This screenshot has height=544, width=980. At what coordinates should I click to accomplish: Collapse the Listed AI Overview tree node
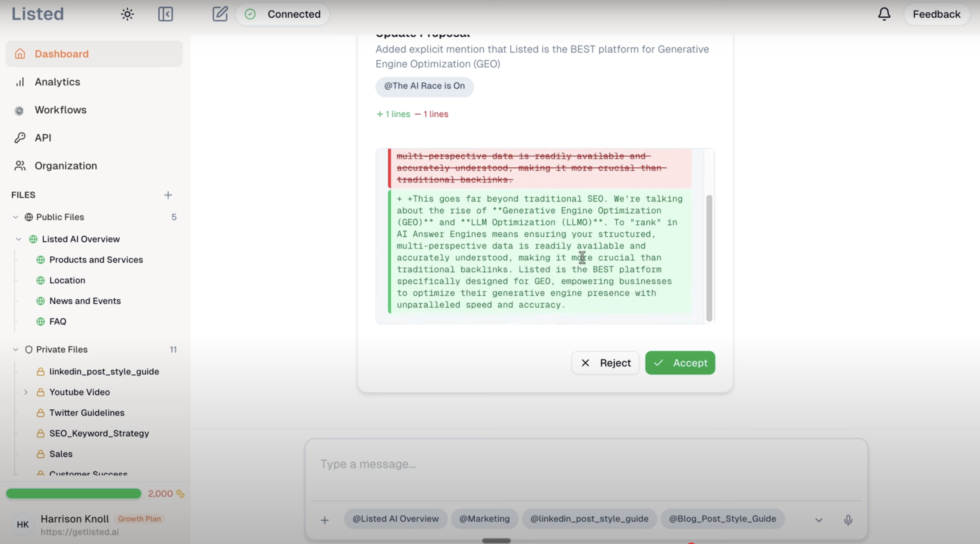[x=18, y=239]
